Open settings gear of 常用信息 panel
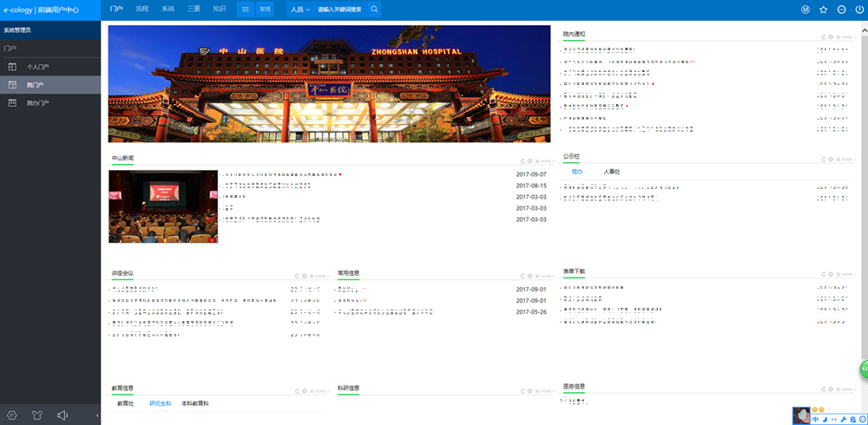The image size is (868, 425). 529,276
